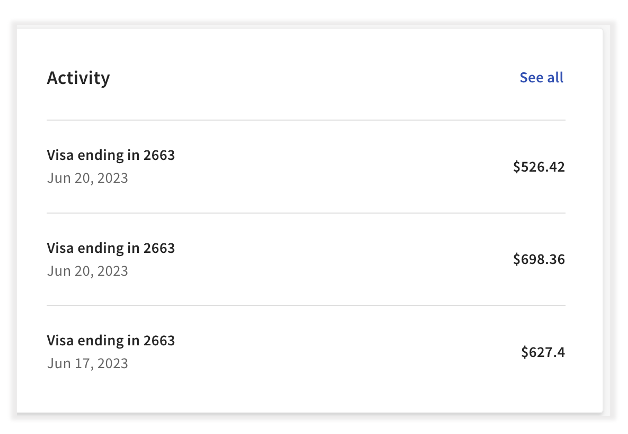The width and height of the screenshot is (628, 434).
Task: Click empty space between Activity and See all
Action: point(310,78)
